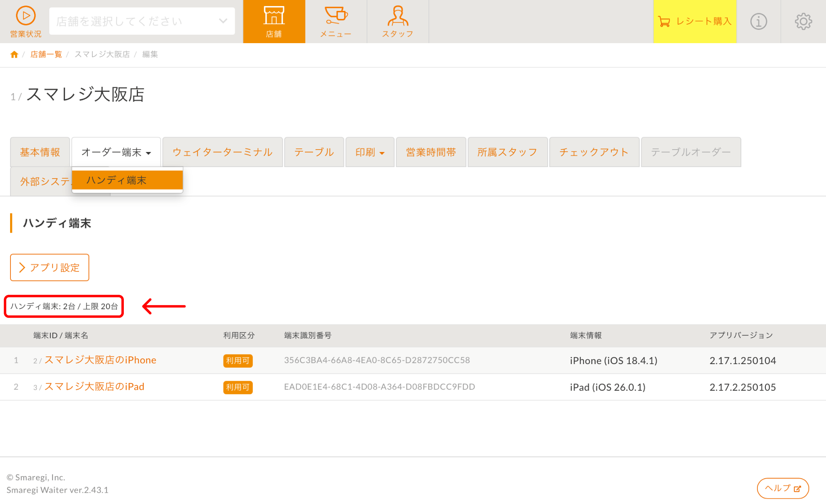Open the store selection dropdown

pyautogui.click(x=142, y=21)
